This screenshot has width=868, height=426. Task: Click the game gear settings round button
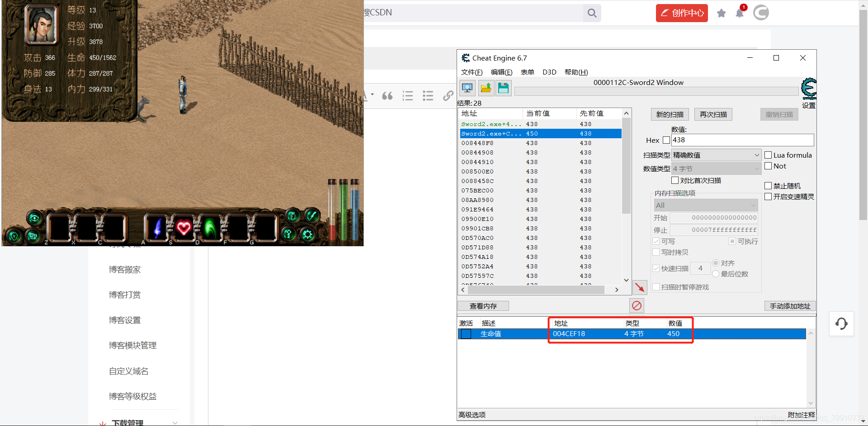[308, 234]
